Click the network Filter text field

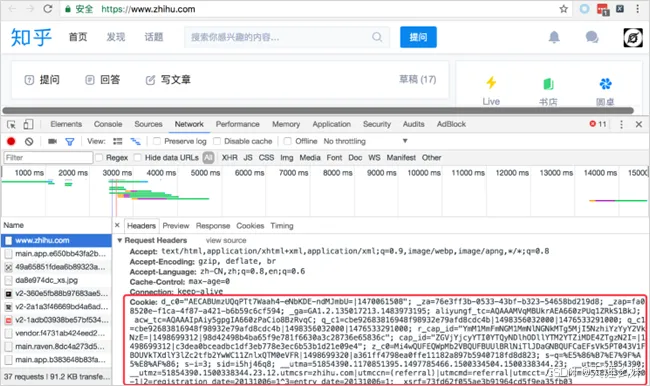click(x=48, y=158)
